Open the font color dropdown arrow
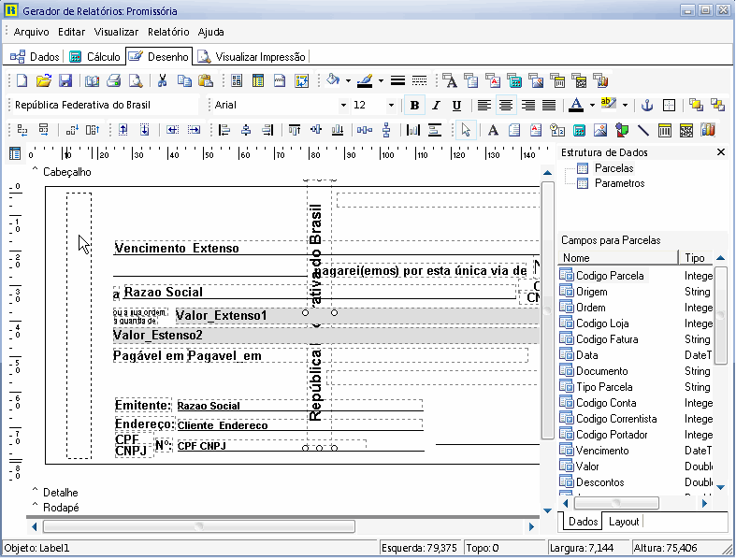 coord(592,105)
